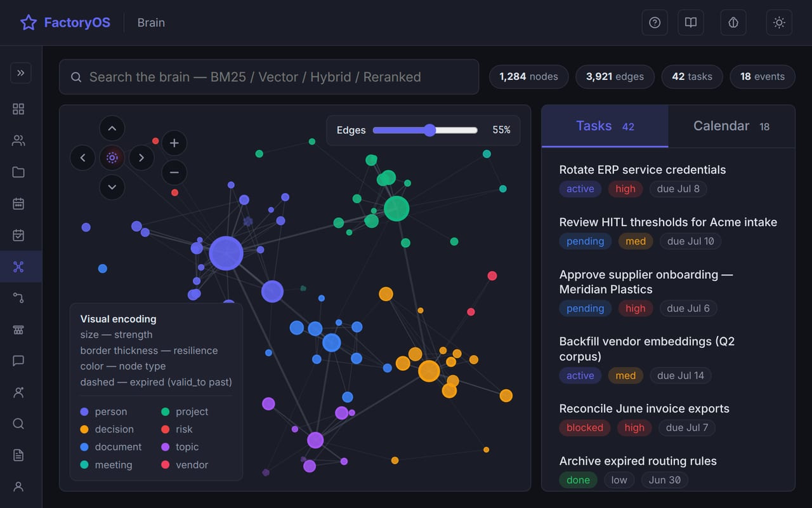812x508 pixels.
Task: Click the Jun 30 date badge
Action: (x=665, y=480)
